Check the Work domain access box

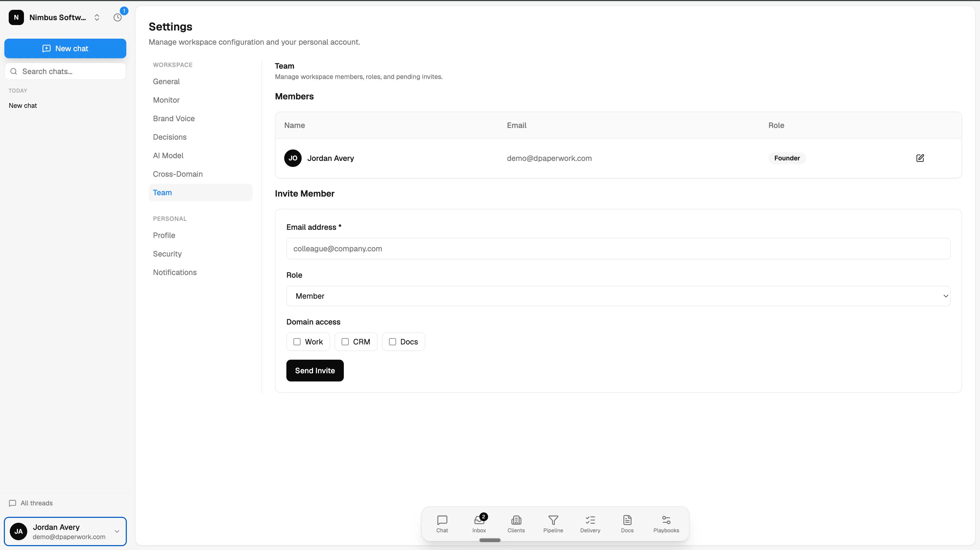click(297, 341)
